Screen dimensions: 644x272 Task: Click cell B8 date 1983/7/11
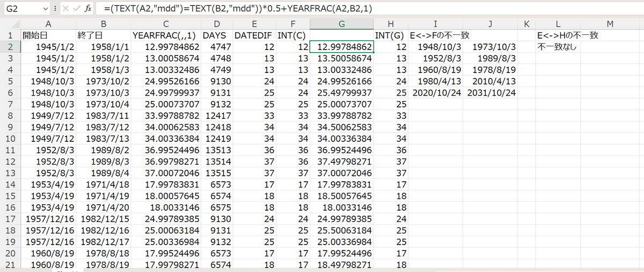(x=104, y=116)
